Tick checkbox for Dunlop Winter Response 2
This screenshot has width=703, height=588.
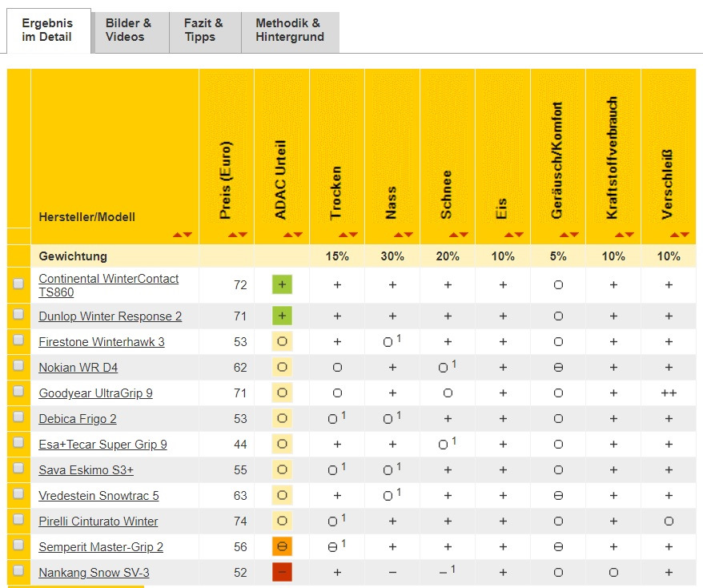[18, 314]
